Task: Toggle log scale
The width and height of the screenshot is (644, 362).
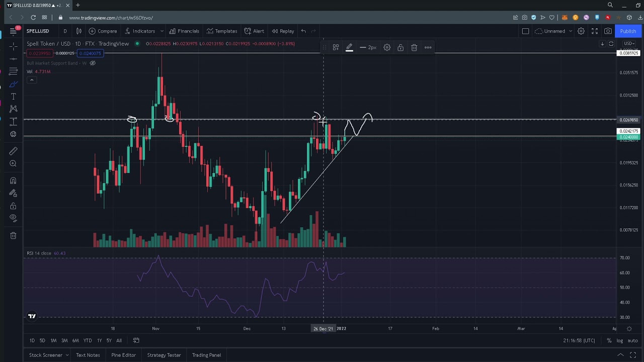Action: (x=620, y=340)
